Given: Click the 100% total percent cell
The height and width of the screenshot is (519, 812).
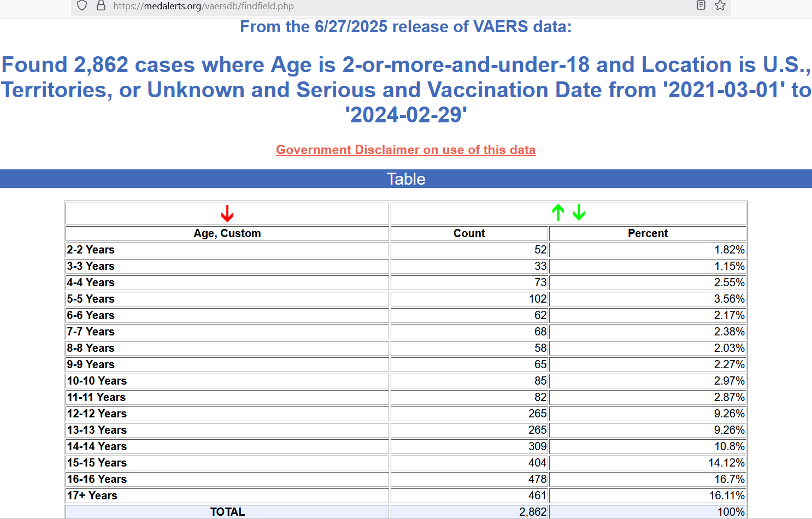Looking at the screenshot, I should pyautogui.click(x=731, y=512).
